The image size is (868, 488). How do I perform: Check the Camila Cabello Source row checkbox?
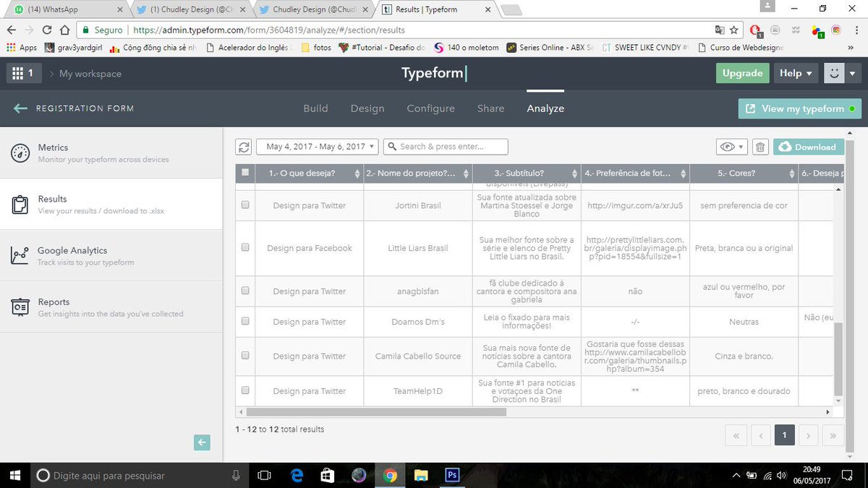click(x=245, y=356)
